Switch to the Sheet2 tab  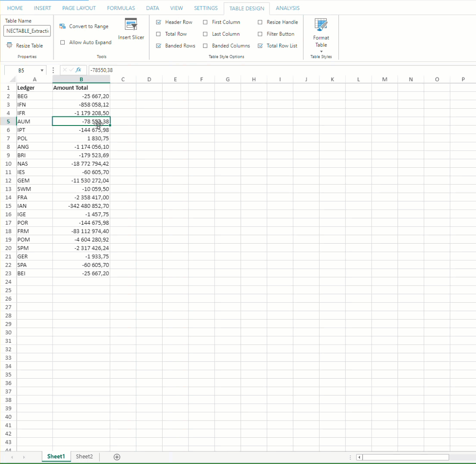click(x=84, y=456)
